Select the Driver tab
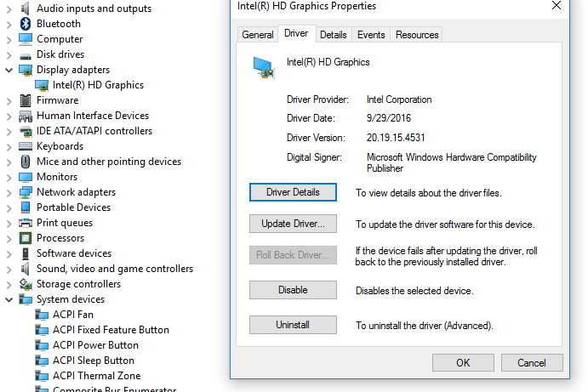Image resolution: width=588 pixels, height=392 pixels. (296, 33)
